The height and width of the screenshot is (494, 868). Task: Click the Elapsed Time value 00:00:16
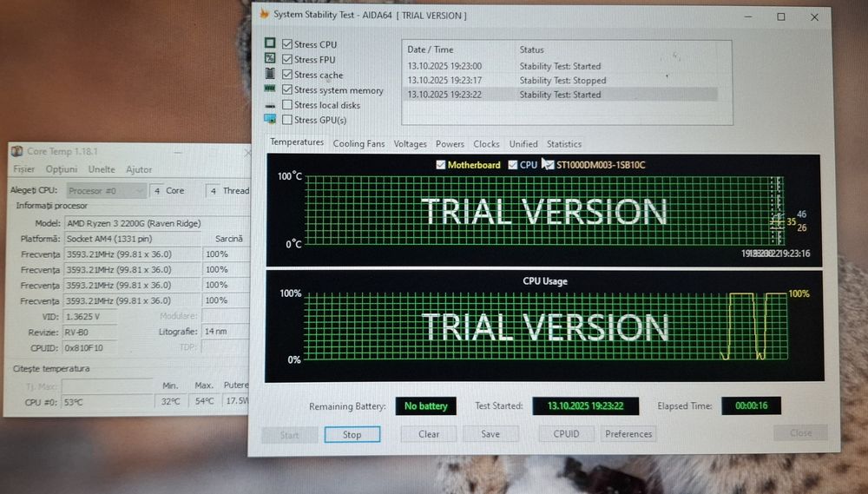[x=751, y=406]
